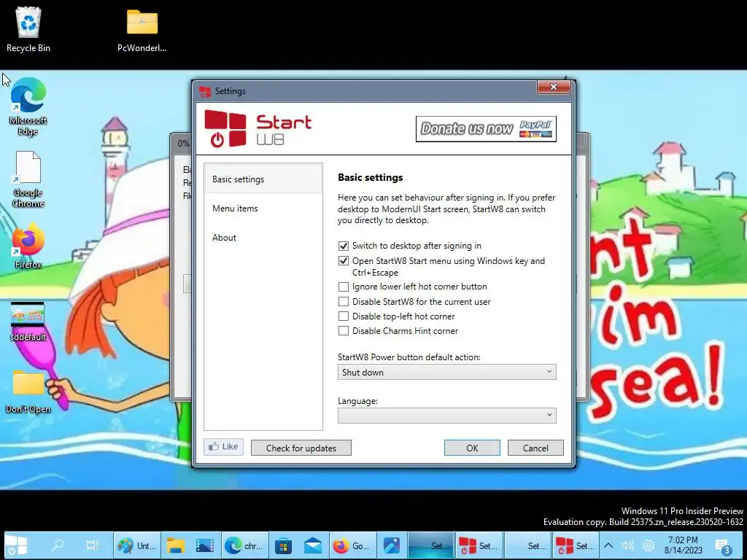Click the Like thumbs-up button
The image size is (747, 560).
[223, 447]
